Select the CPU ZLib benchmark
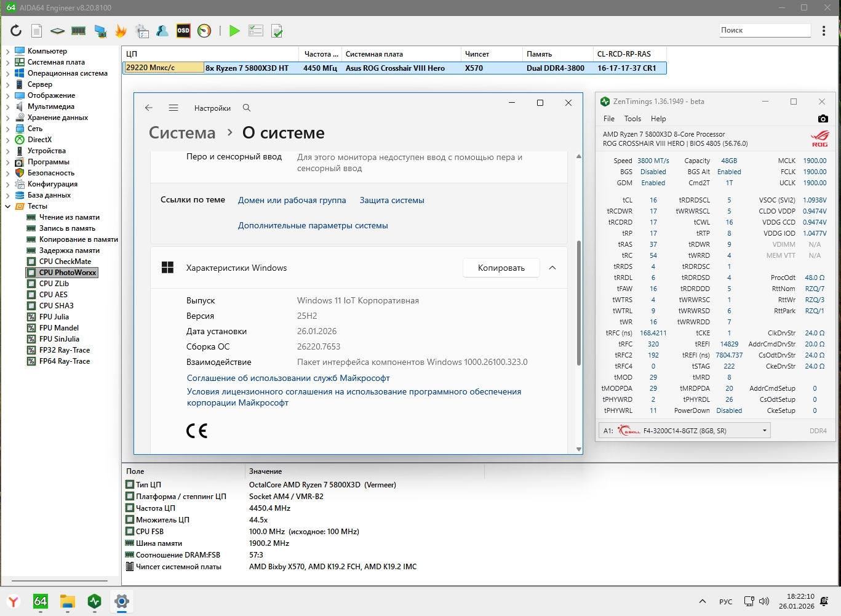 [54, 284]
